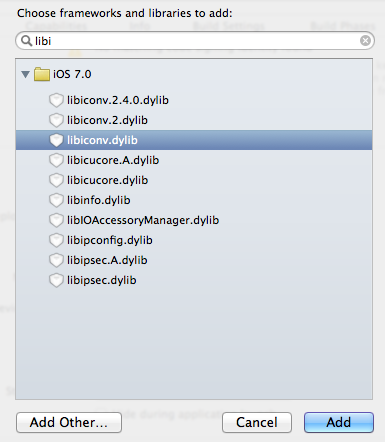Select the iOS 7.0 folder label
The height and width of the screenshot is (442, 385).
[x=72, y=74]
